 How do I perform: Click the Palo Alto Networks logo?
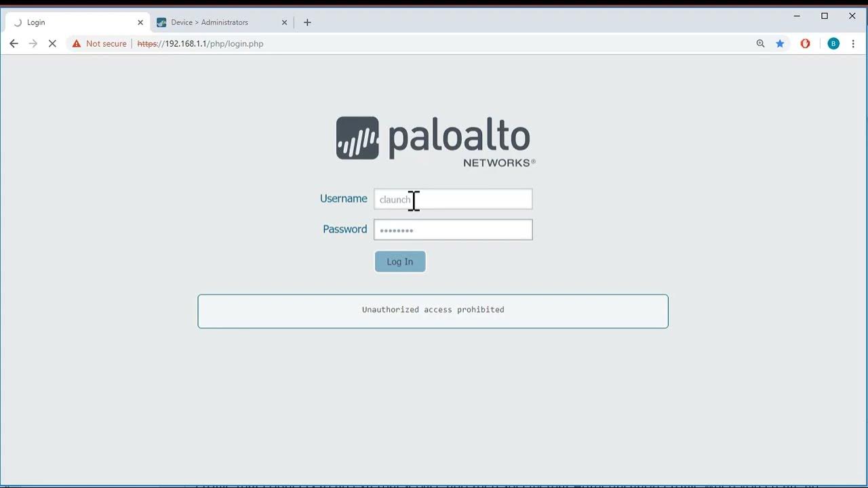435,142
